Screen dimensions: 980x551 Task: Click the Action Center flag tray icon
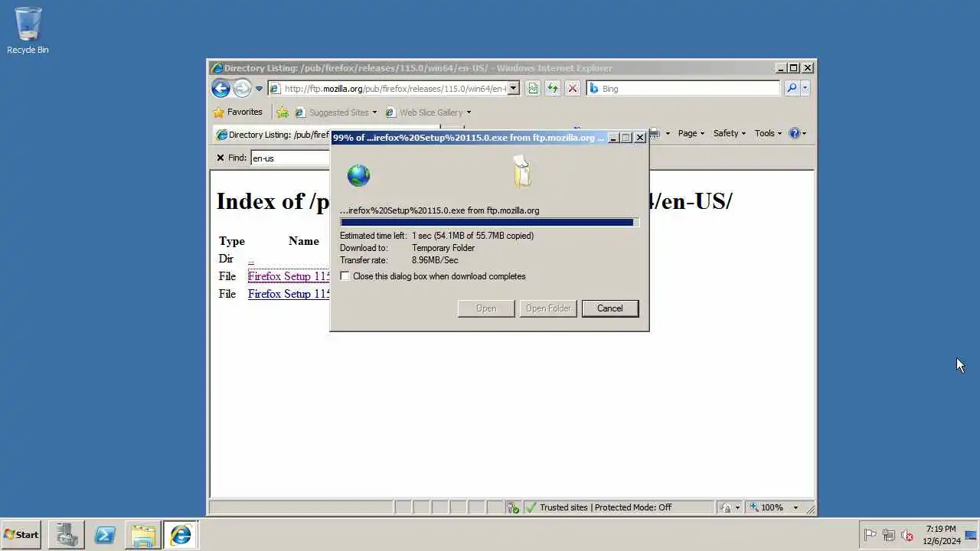point(870,535)
